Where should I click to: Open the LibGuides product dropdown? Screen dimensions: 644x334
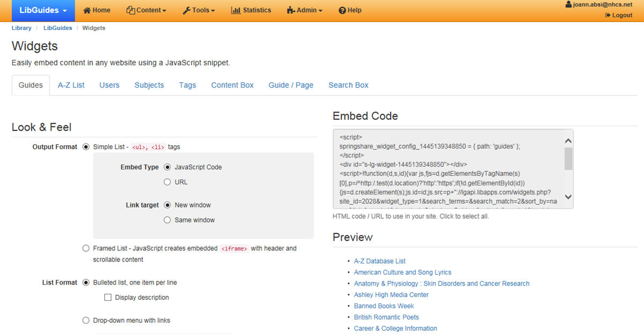click(43, 10)
